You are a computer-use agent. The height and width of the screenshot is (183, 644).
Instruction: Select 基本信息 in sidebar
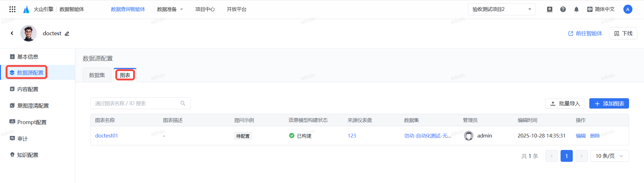pos(37,57)
